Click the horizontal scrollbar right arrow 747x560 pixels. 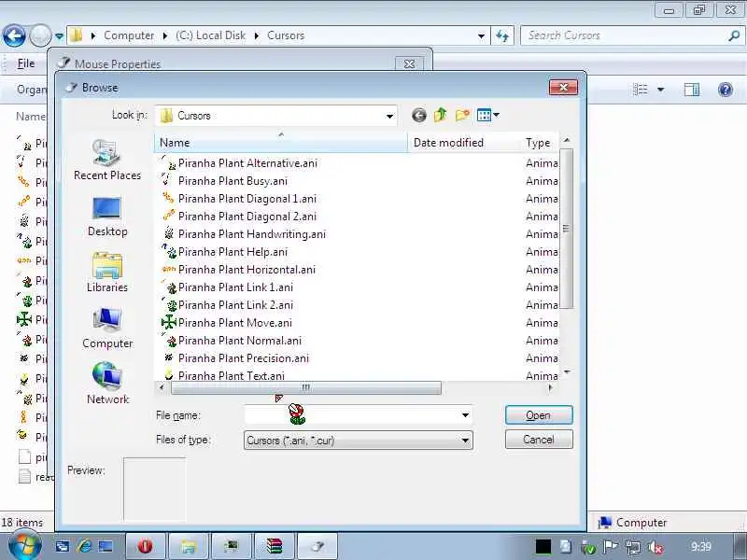tap(551, 388)
